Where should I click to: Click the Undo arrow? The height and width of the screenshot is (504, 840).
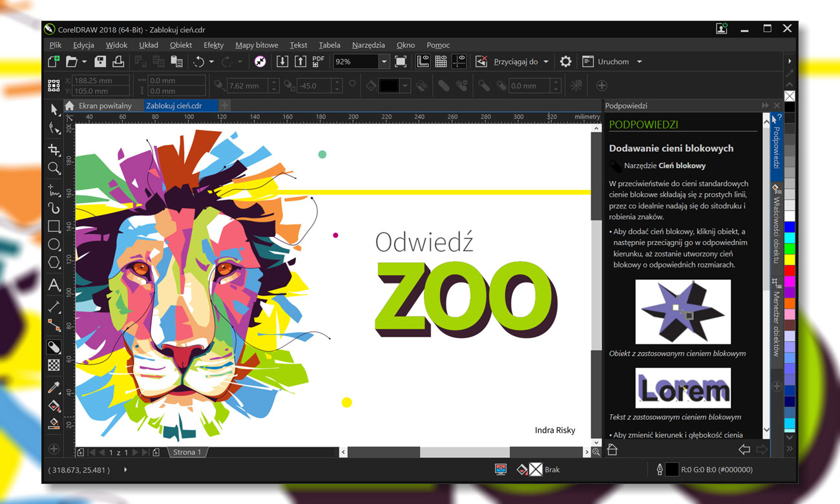198,61
